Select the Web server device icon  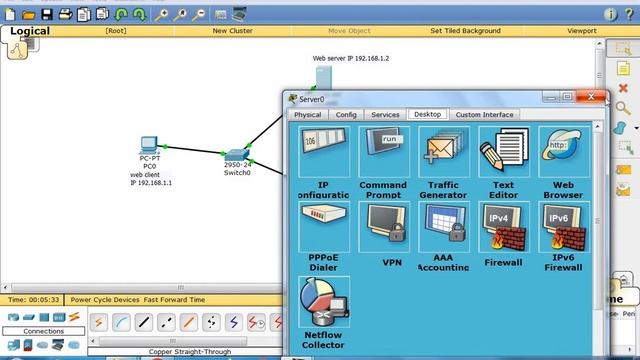(324, 78)
